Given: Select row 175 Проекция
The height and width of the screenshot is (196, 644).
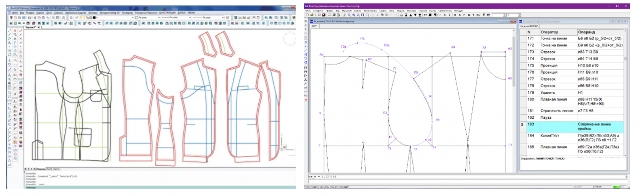Looking at the screenshot, I should 572,65.
